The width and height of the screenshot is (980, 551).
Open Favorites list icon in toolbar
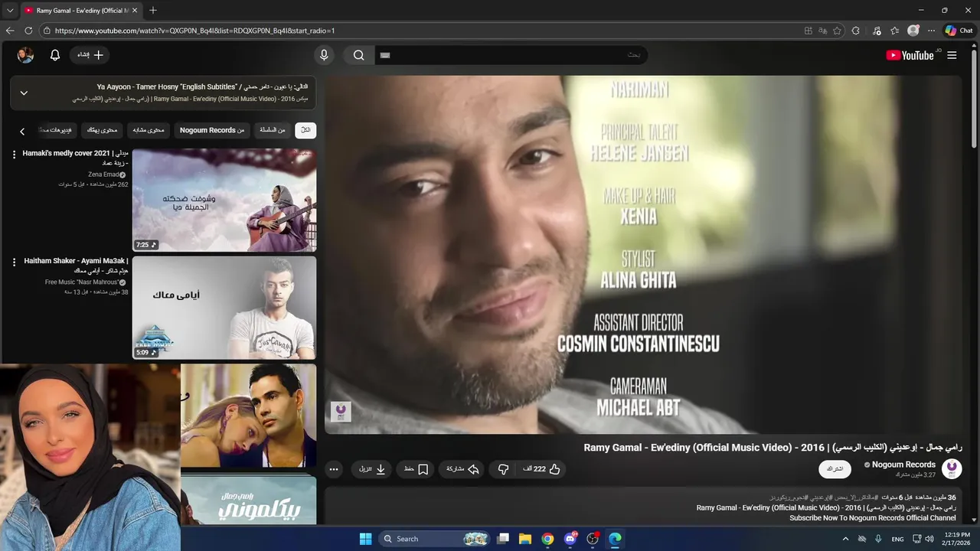895,31
